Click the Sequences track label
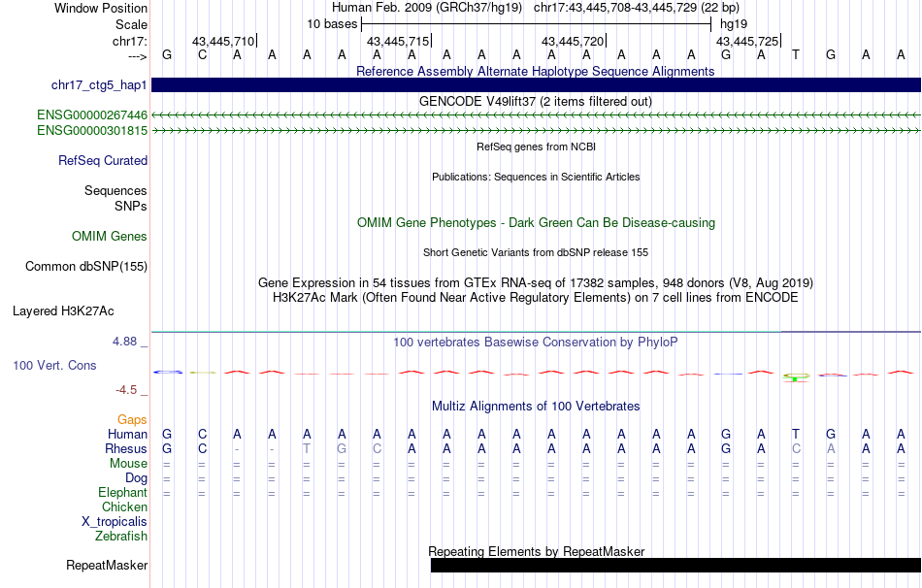This screenshot has width=922, height=588. point(115,190)
